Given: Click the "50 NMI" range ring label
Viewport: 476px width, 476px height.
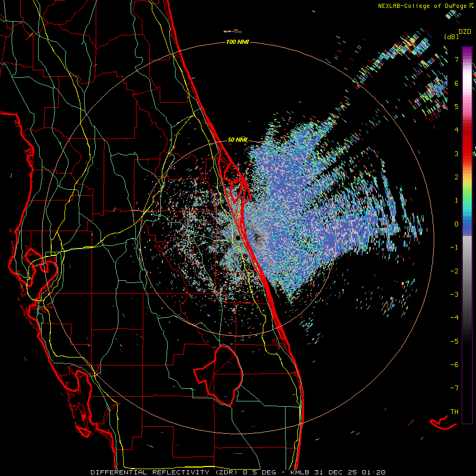Looking at the screenshot, I should [x=237, y=140].
